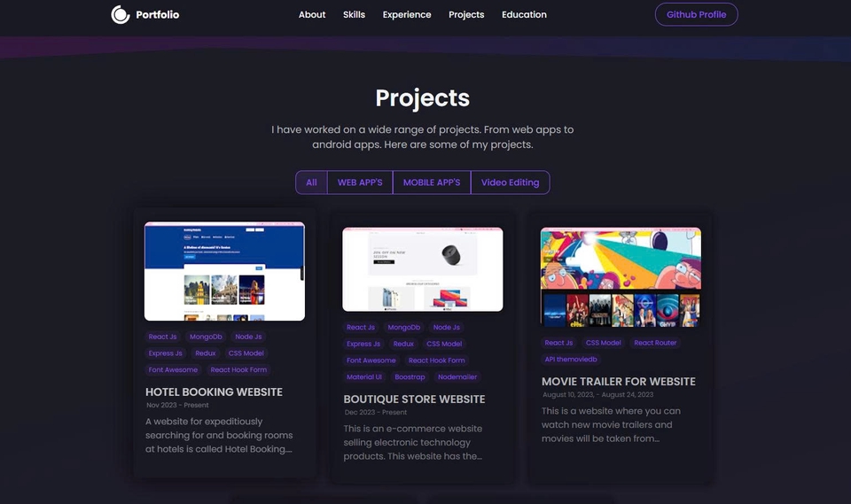Click the API themoviedb tag
The height and width of the screenshot is (504, 851).
(x=571, y=359)
